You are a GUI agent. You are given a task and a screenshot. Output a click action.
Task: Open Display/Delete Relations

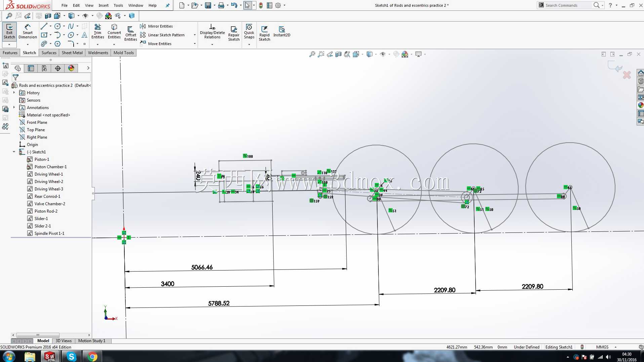[212, 31]
